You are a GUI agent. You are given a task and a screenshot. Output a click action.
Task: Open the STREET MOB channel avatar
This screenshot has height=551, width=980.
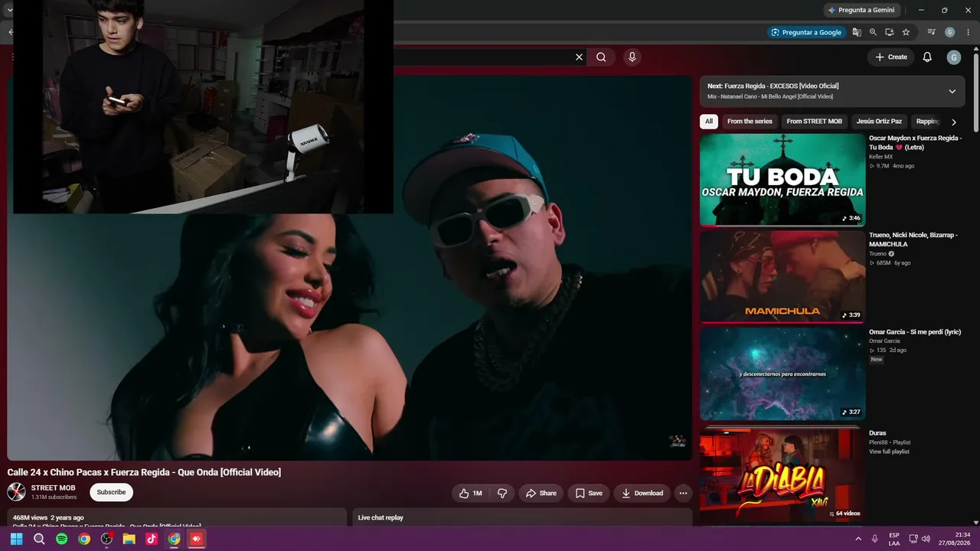pyautogui.click(x=16, y=492)
